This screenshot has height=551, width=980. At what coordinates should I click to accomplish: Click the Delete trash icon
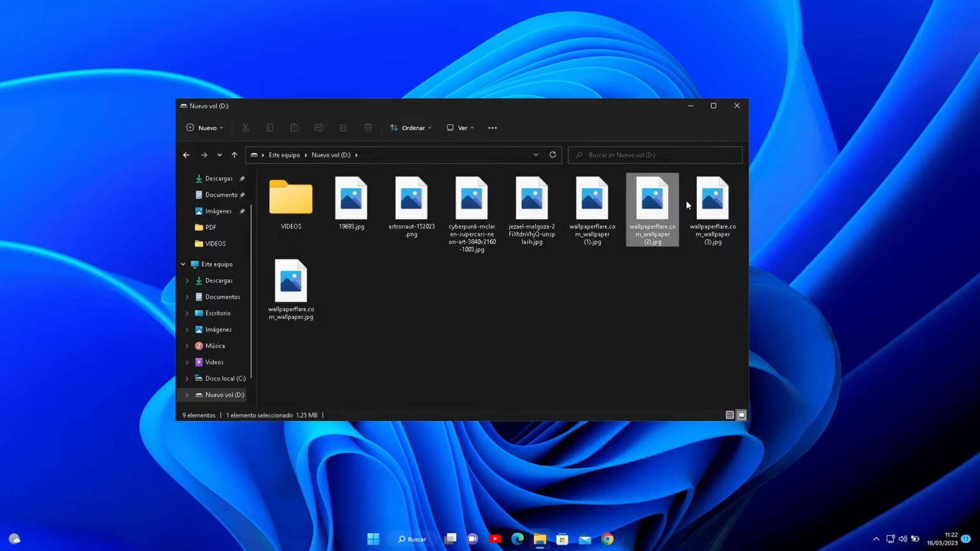368,128
